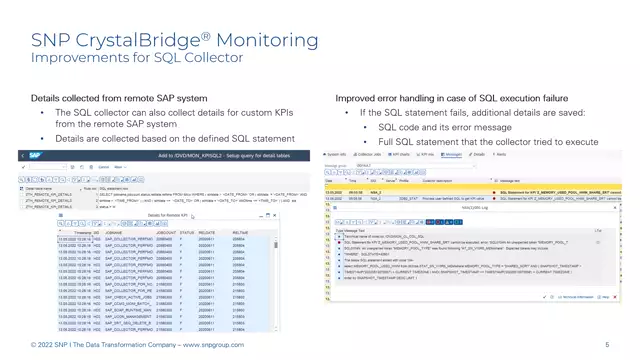Click the RELTIME column header
This screenshot has height=360, width=640.
tap(240, 233)
